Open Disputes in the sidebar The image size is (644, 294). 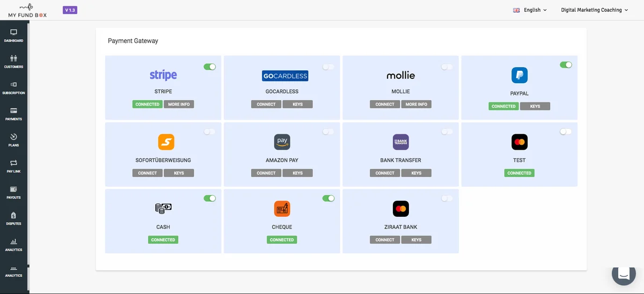(x=13, y=219)
